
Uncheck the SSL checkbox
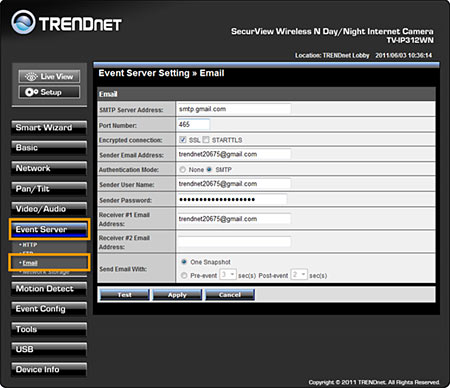[x=182, y=140]
